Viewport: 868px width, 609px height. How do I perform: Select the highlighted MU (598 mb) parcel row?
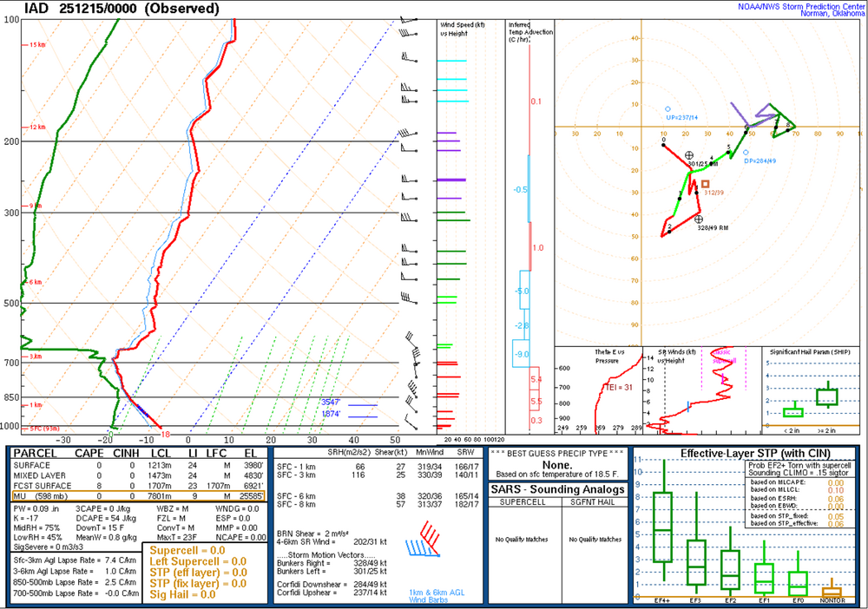point(132,496)
